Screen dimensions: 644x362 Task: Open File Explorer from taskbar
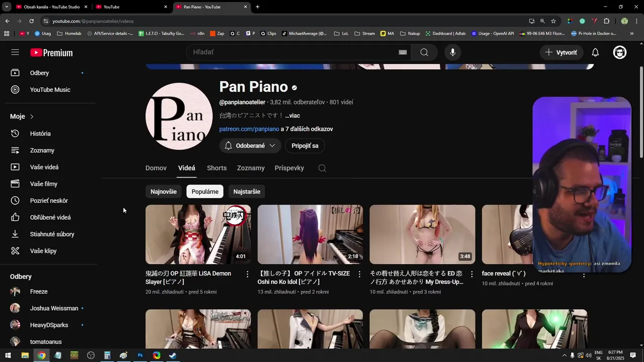[25, 355]
